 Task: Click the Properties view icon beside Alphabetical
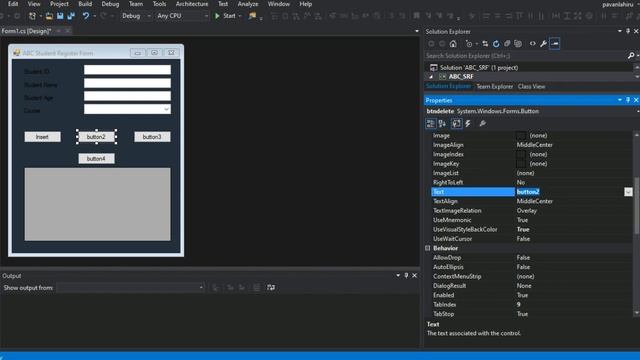coord(457,124)
